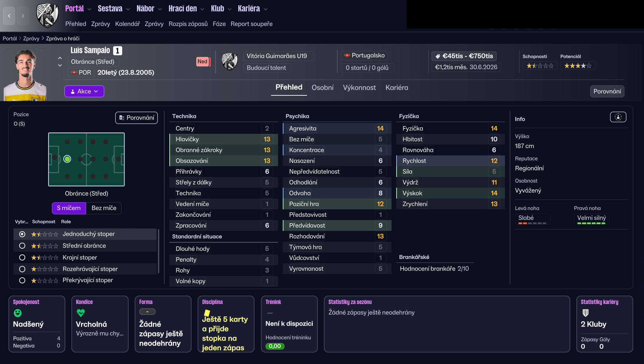
Task: Select the Střední obránce role radio
Action: (x=22, y=246)
